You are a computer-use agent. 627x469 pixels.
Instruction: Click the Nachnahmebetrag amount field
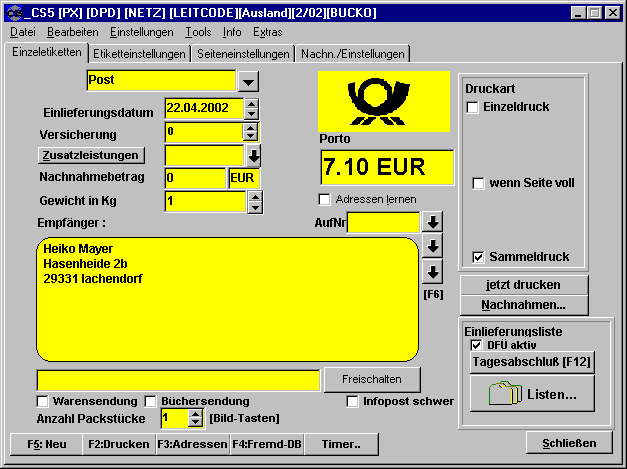tap(195, 178)
